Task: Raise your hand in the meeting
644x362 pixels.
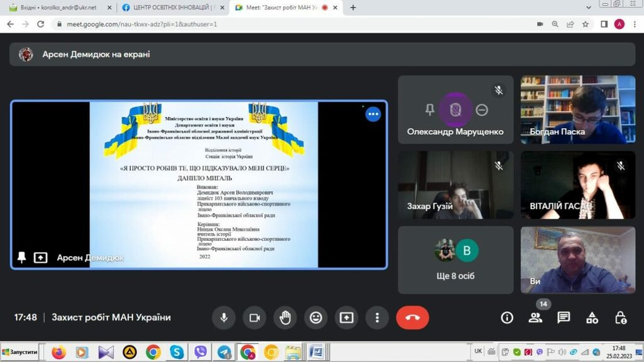Action: [285, 317]
